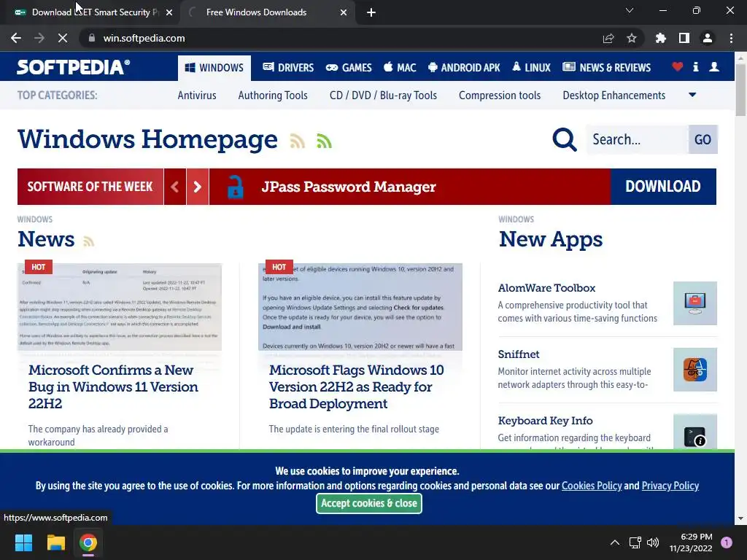The width and height of the screenshot is (747, 560).
Task: Open the WINDOWS section tab
Action: (214, 68)
